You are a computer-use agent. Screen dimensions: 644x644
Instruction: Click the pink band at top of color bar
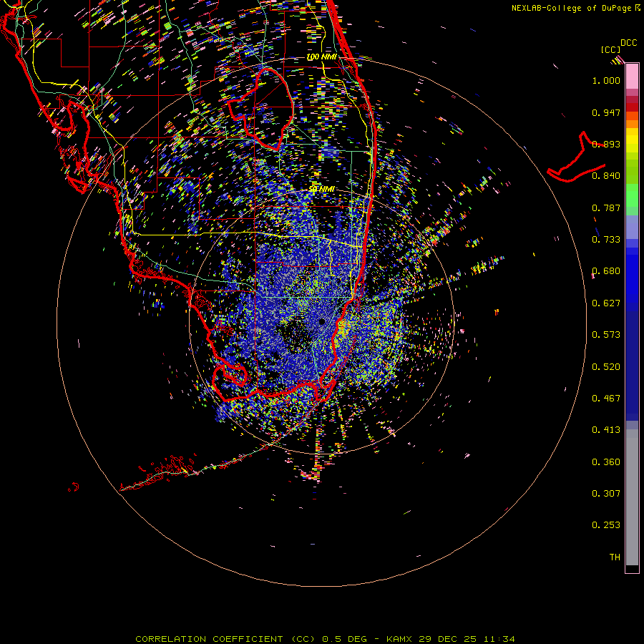[x=632, y=77]
